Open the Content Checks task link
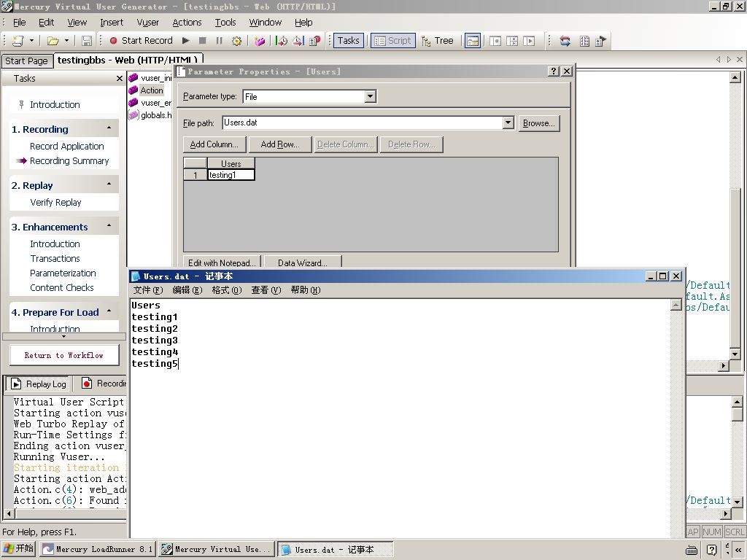Image resolution: width=747 pixels, height=560 pixels. 62,287
